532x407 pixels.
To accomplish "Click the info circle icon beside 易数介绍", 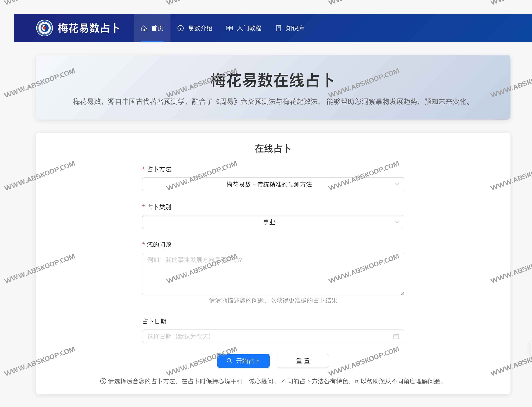I will point(180,28).
